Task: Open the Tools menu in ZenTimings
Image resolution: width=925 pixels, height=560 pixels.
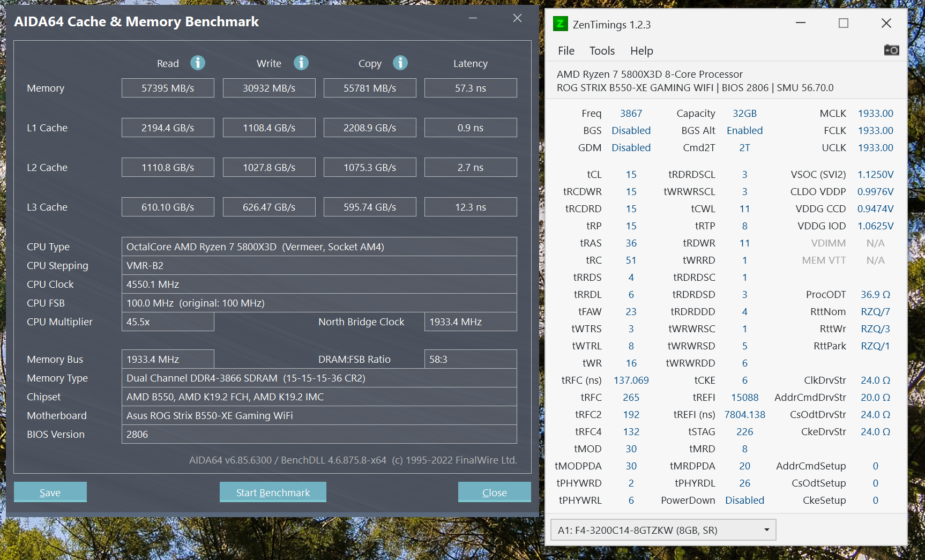Action: click(602, 51)
